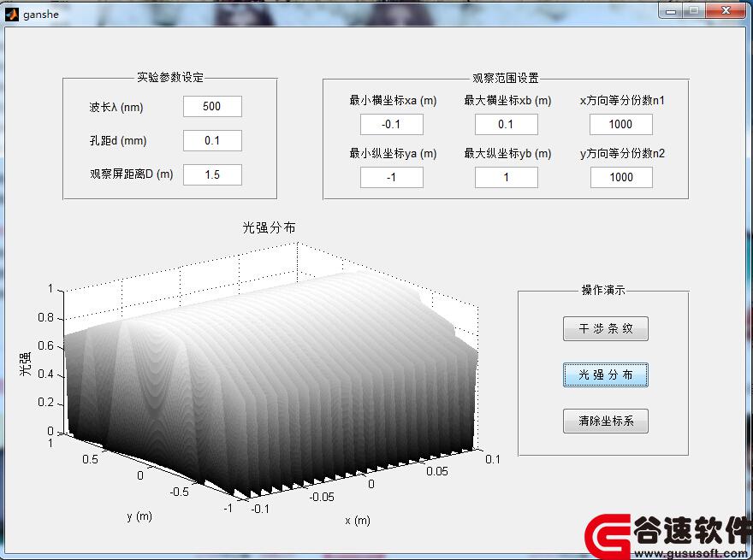Click the y方向等分份数n2 label
The width and height of the screenshot is (753, 560).
pyautogui.click(x=622, y=154)
